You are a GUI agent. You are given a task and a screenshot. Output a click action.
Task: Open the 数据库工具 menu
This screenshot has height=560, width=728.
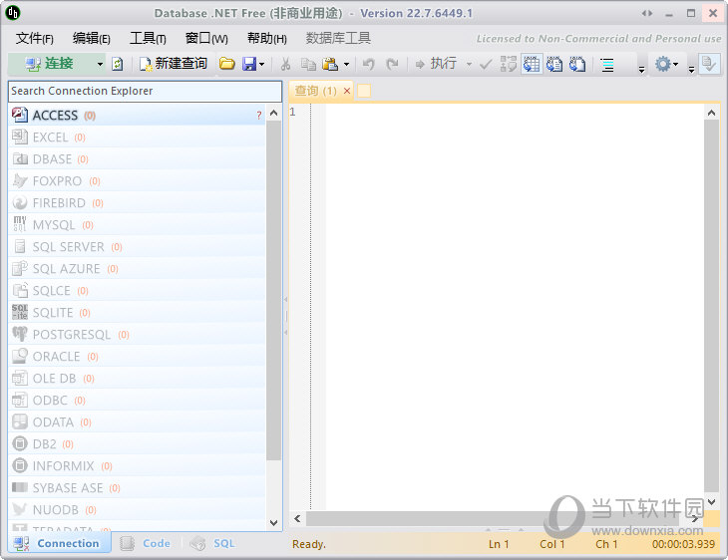tap(338, 39)
